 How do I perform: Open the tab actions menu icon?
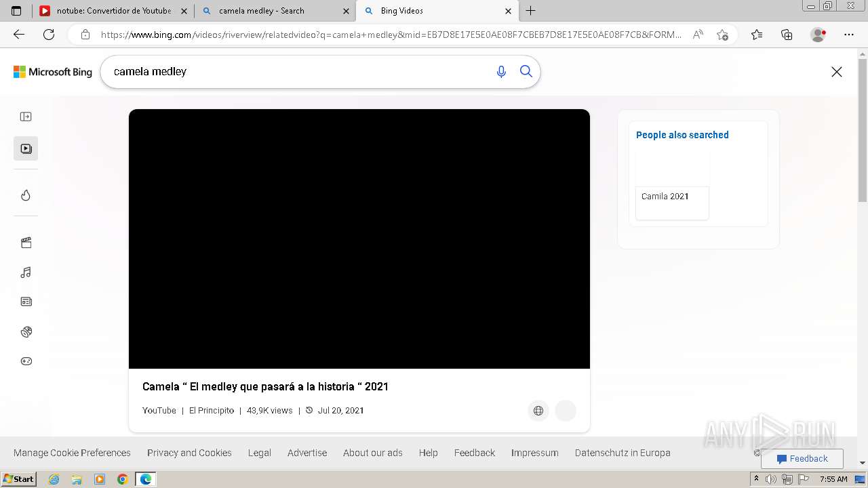pyautogui.click(x=16, y=11)
